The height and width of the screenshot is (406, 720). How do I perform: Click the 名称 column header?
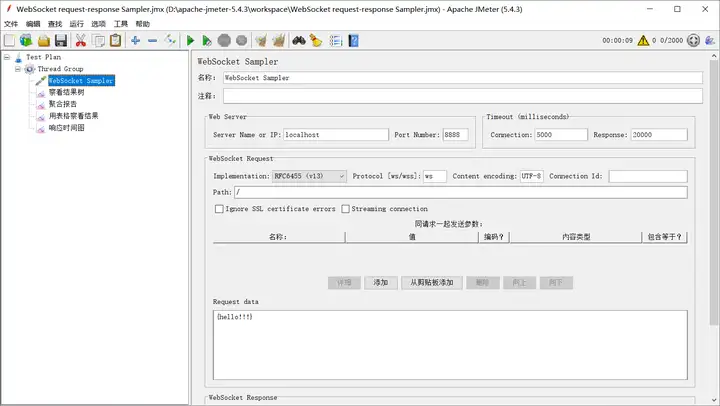[x=279, y=237]
